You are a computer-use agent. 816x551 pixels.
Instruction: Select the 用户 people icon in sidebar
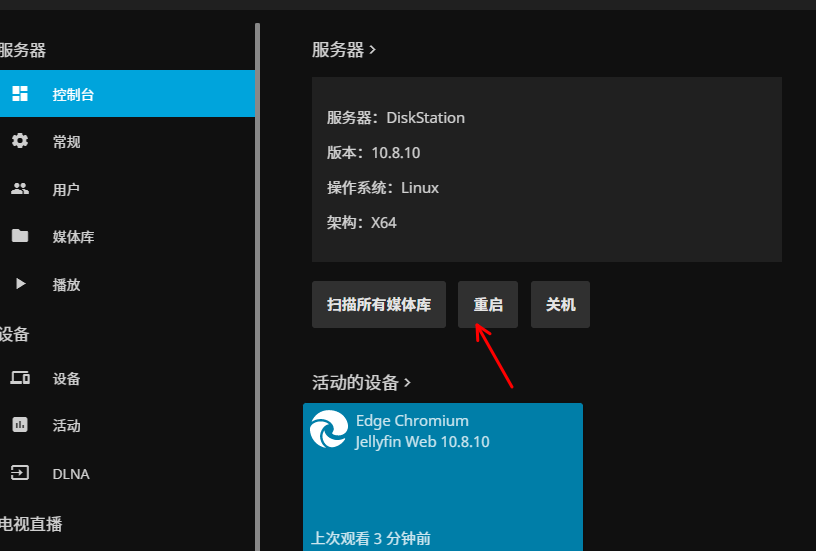(20, 189)
